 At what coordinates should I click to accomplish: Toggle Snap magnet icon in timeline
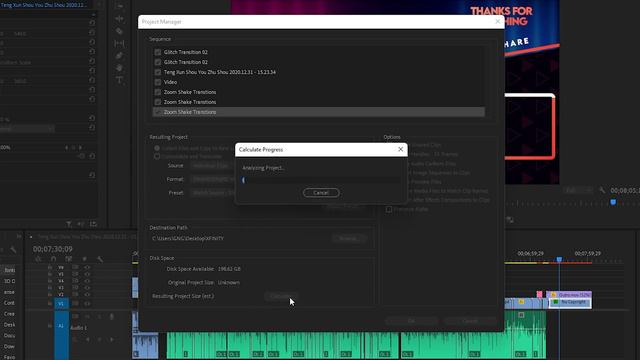(53, 259)
